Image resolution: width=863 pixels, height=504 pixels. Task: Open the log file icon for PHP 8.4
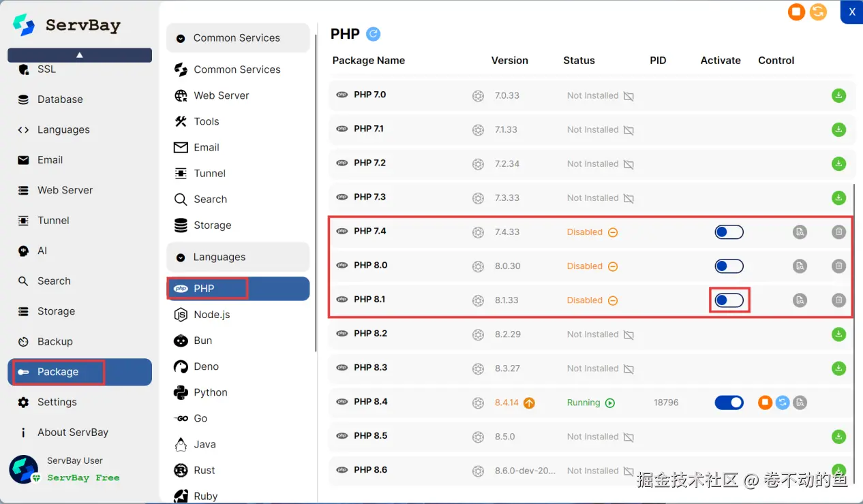click(800, 403)
